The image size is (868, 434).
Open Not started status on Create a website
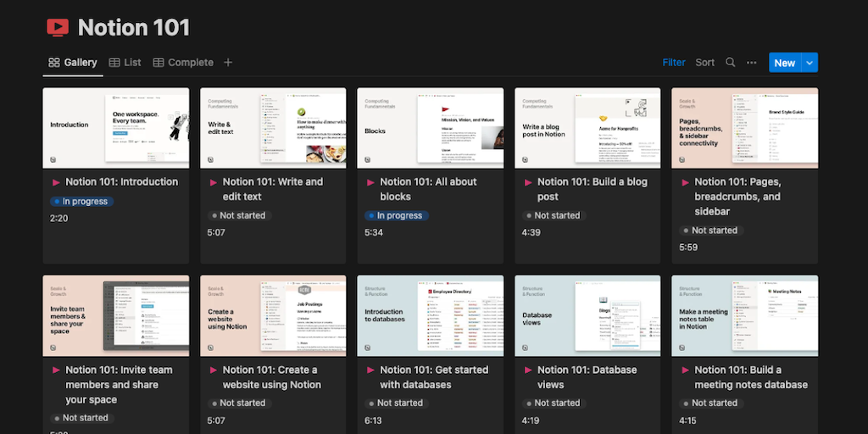tap(239, 403)
